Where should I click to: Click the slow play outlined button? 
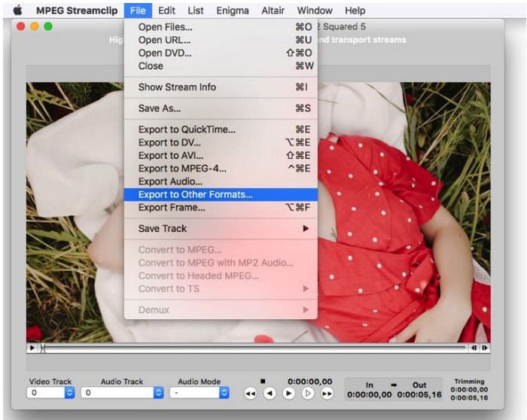coord(307,393)
